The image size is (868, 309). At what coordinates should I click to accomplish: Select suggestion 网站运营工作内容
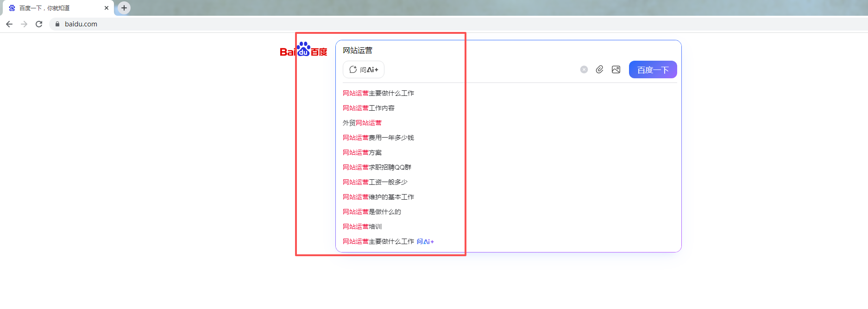point(369,108)
